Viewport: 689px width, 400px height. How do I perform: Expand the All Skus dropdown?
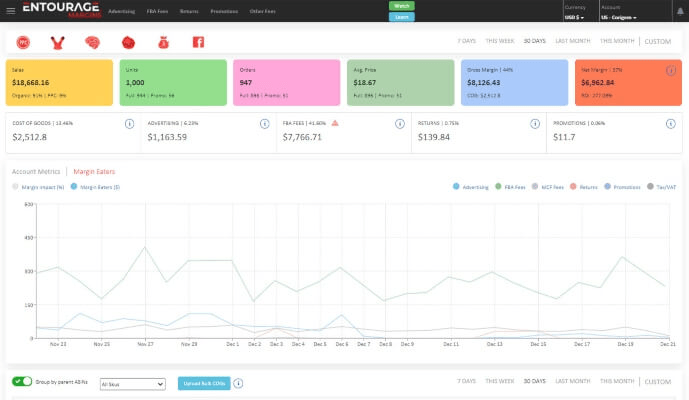[133, 384]
